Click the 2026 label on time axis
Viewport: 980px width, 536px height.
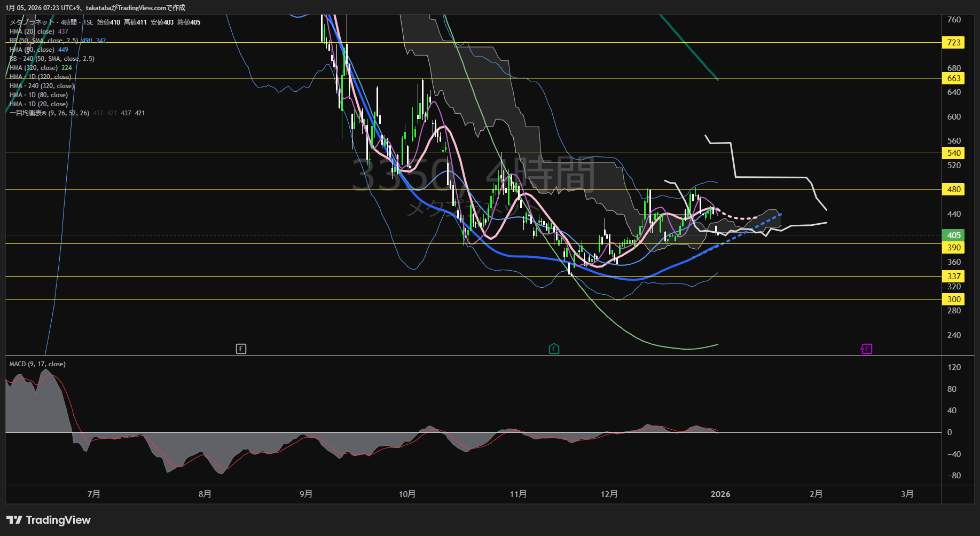[720, 494]
